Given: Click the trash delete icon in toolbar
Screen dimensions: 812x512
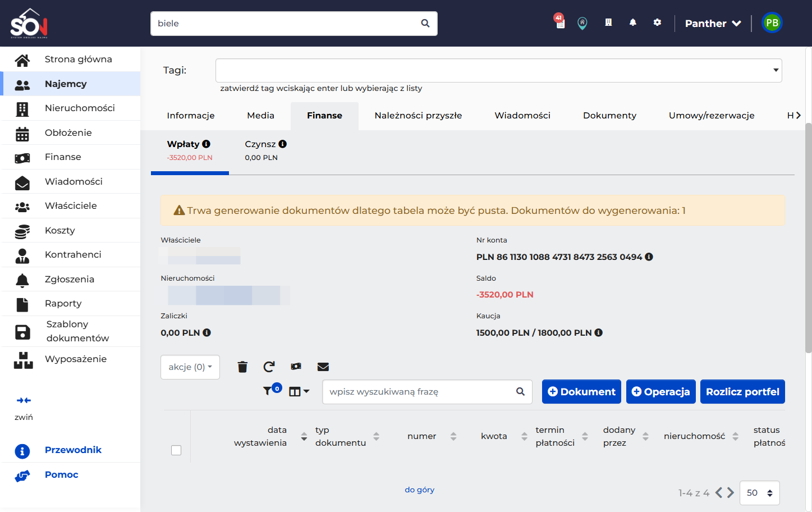Looking at the screenshot, I should [242, 367].
